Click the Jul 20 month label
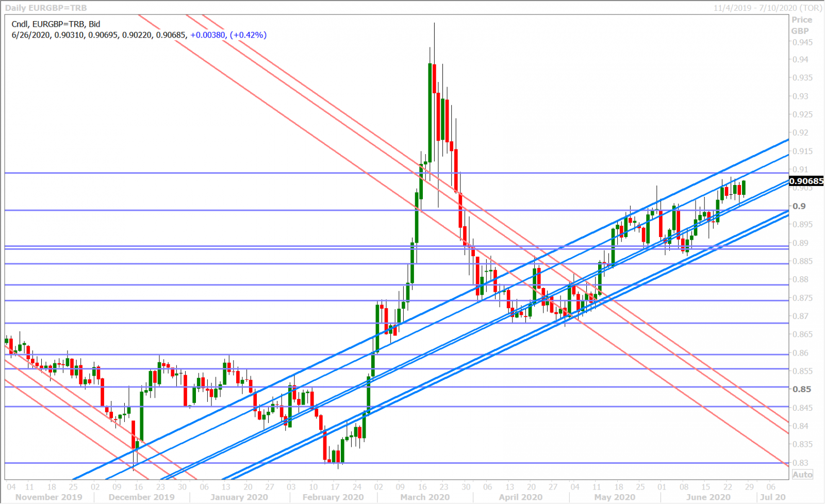Viewport: 825px width, 504px height. [773, 497]
